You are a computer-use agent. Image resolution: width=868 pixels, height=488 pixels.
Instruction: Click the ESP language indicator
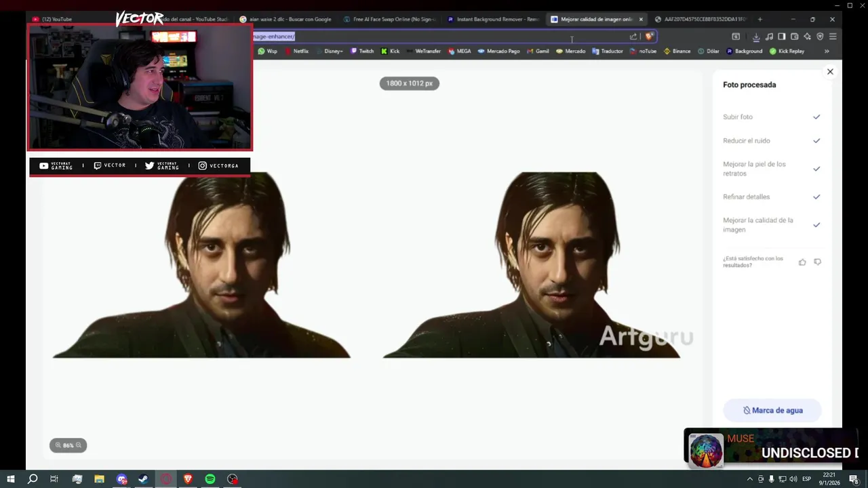807,479
